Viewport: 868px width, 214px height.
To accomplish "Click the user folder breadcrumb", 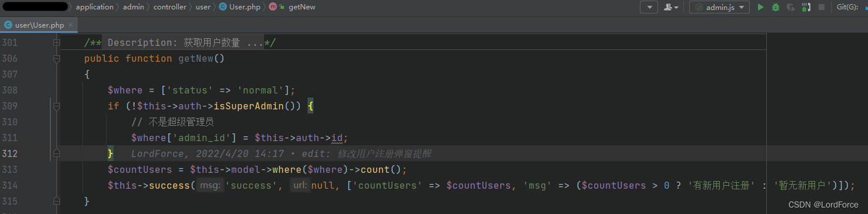I will click(203, 7).
